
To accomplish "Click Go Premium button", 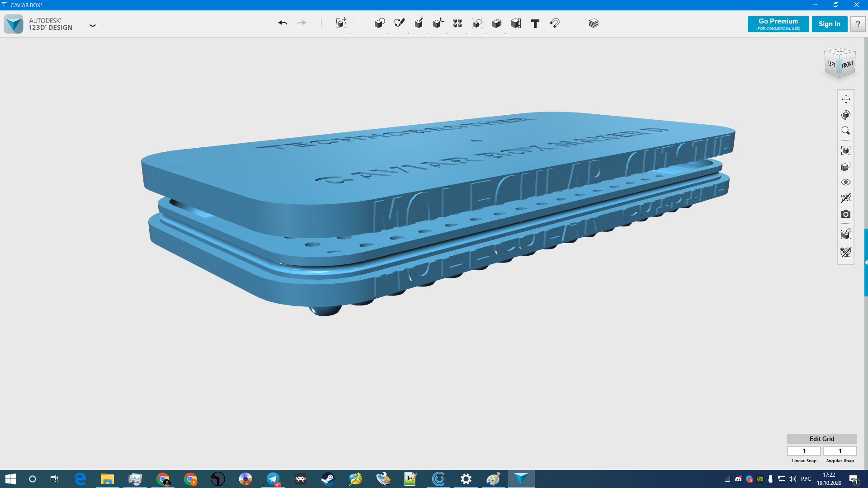I will coord(778,24).
